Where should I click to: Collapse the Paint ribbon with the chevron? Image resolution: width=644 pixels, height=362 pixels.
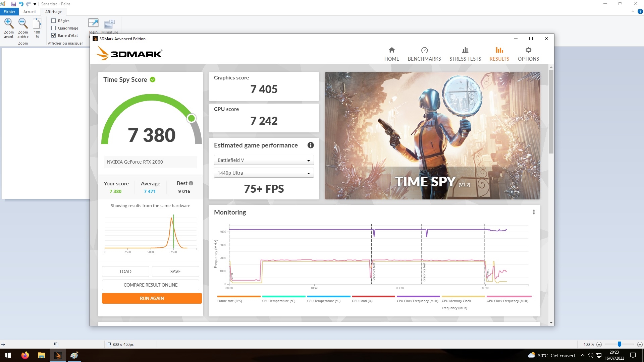[x=633, y=11]
